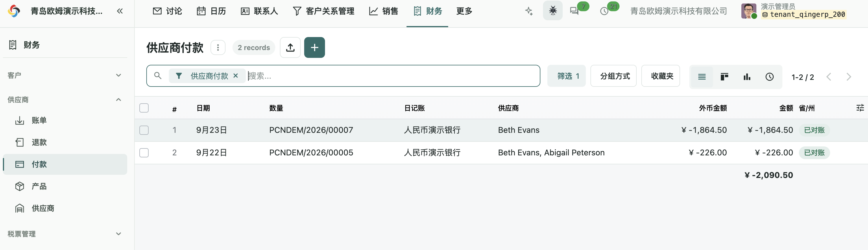
Task: Open the three-dot actions menu
Action: coord(218,47)
